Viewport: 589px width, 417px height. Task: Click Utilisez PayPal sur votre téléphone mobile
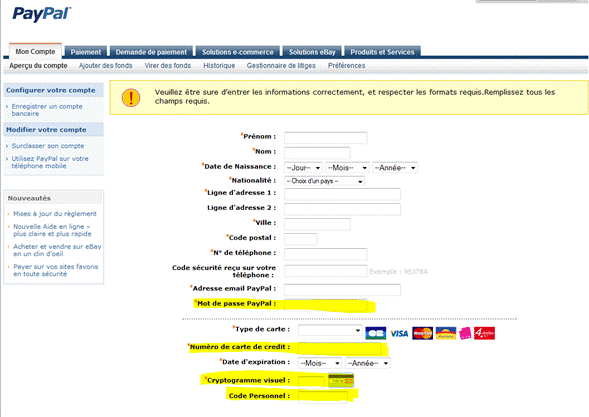tap(50, 162)
